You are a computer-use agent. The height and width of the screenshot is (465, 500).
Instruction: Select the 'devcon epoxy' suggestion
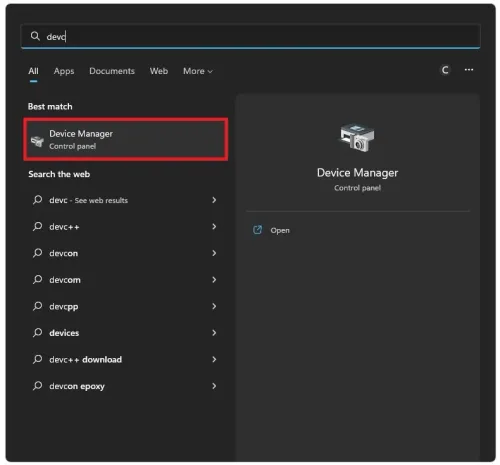click(125, 386)
